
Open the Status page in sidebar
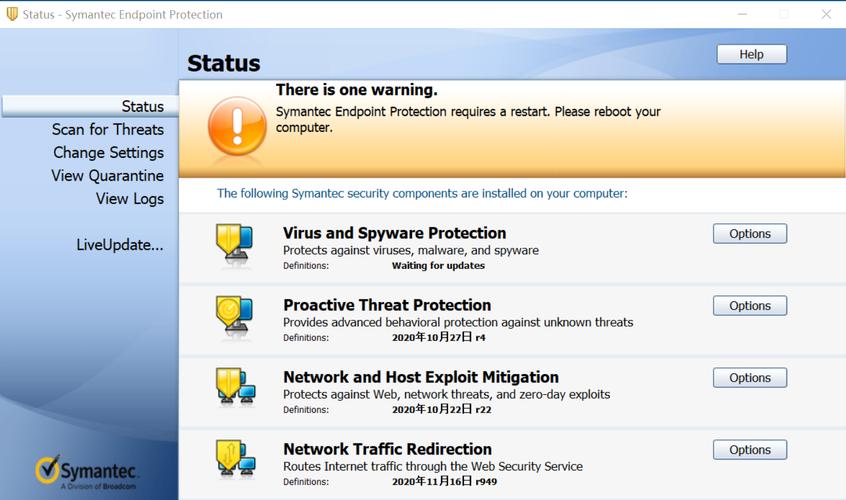(142, 106)
